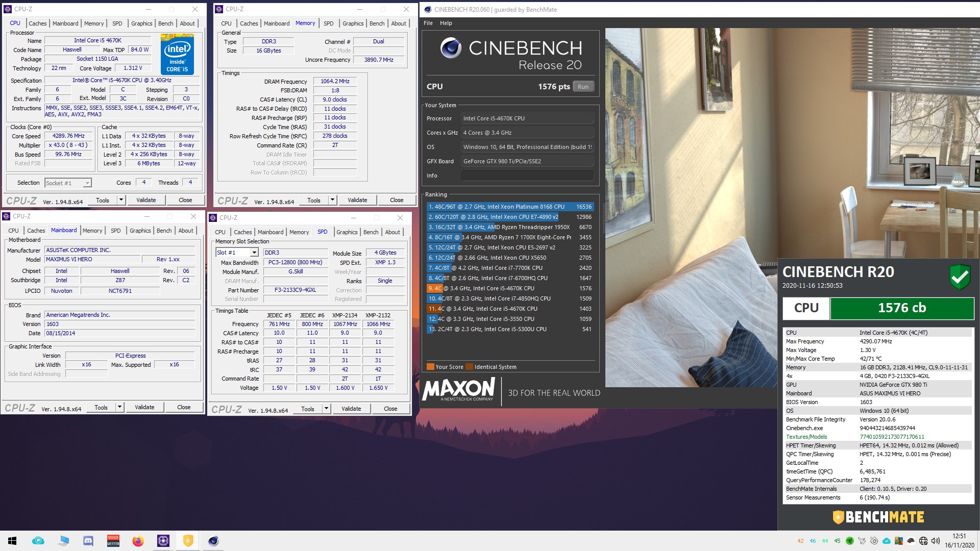The width and height of the screenshot is (980, 551).
Task: Open the network status tray icon
Action: pos(923,541)
